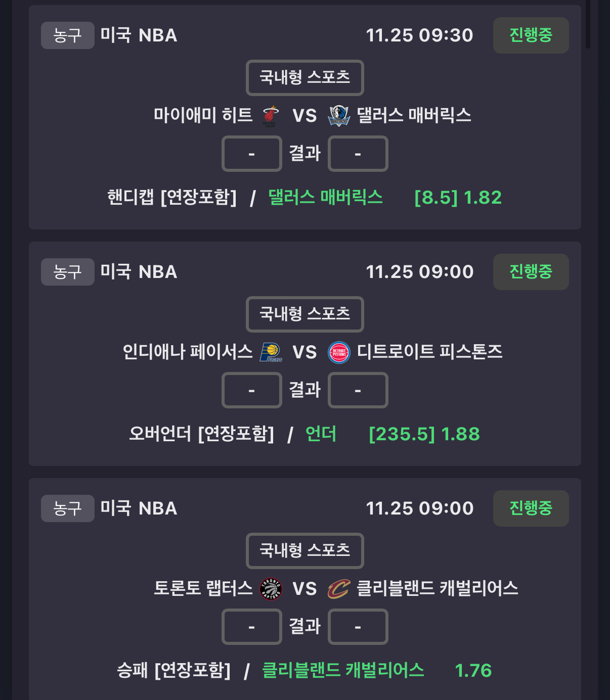Click 진행중 status on Miami–Dallas game

pos(531,35)
